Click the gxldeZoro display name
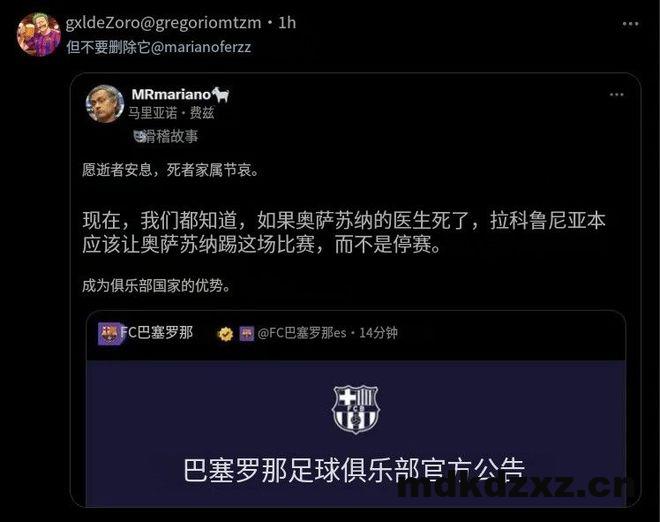This screenshot has height=522, width=660. 103,23
